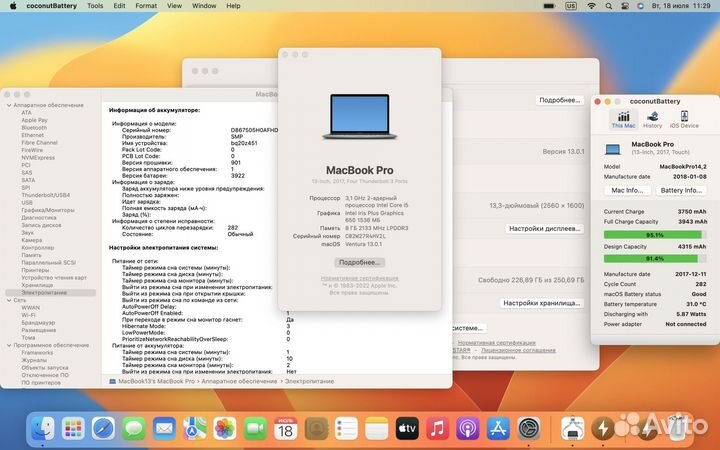Click Battery Info... button in coconutBattery
Image resolution: width=720 pixels, height=450 pixels.
click(x=681, y=190)
